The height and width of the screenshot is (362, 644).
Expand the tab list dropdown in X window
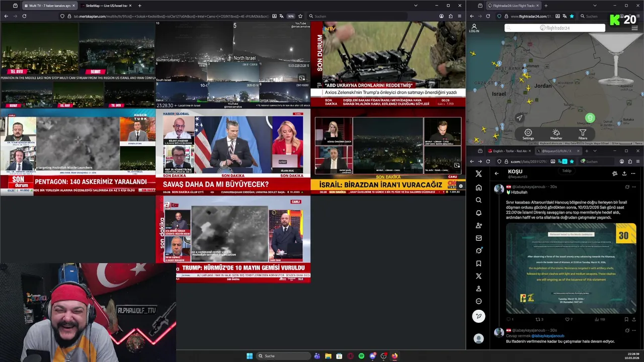pyautogui.click(x=595, y=151)
